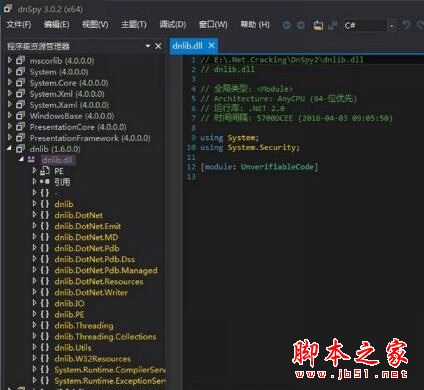Open the 视图(V) menu
Screen dimensions: 424x390
click(x=95, y=25)
